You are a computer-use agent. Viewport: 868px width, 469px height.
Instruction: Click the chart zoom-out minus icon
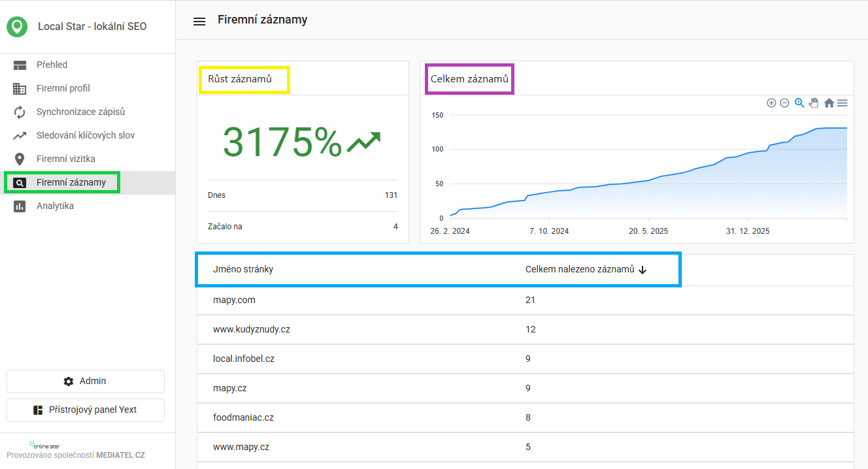pyautogui.click(x=784, y=103)
